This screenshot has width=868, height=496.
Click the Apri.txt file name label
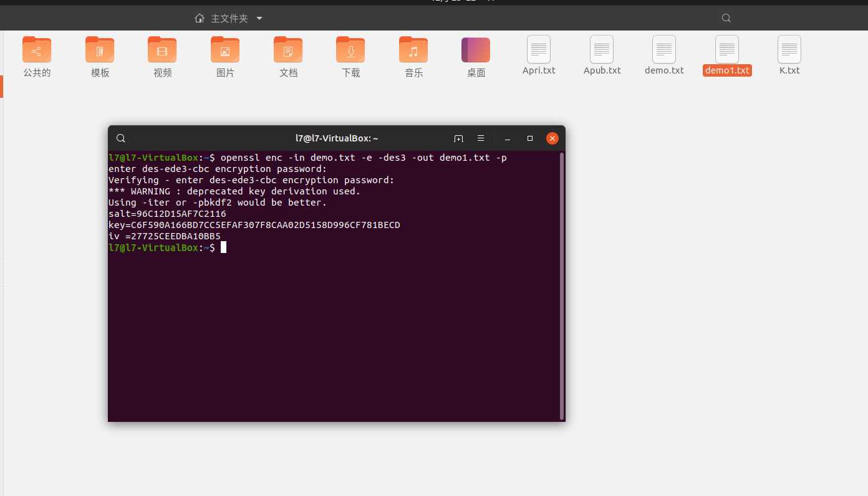point(539,70)
